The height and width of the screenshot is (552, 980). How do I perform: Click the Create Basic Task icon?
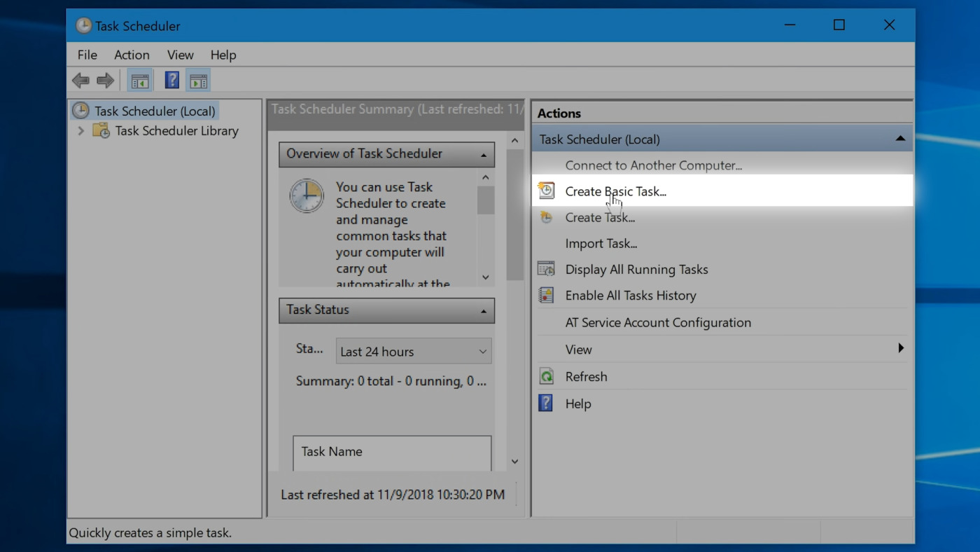[x=546, y=191]
